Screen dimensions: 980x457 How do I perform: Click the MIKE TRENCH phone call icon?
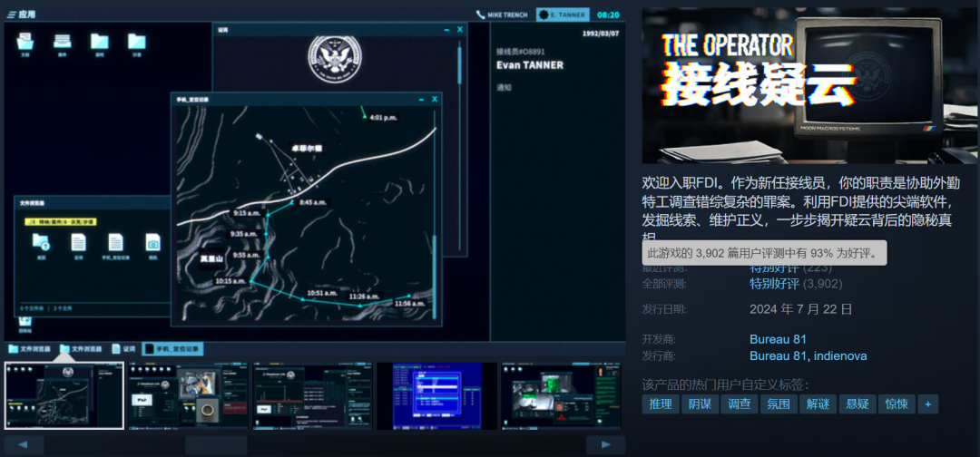coord(481,15)
